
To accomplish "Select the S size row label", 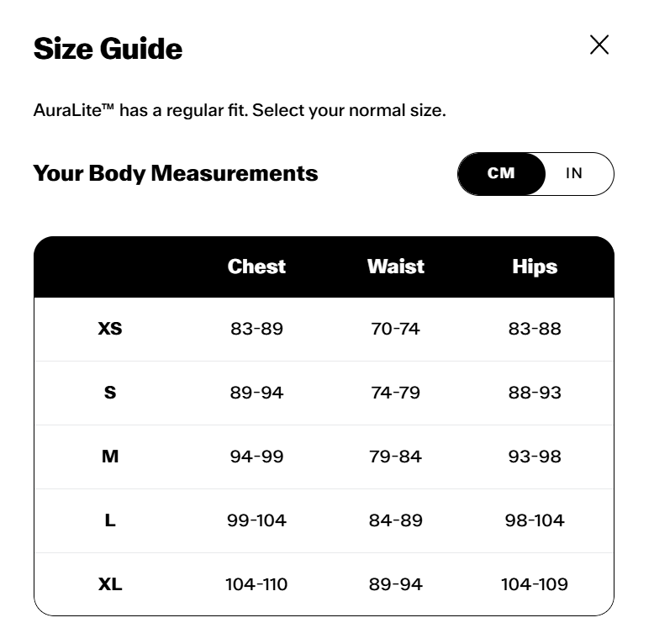I will (110, 393).
